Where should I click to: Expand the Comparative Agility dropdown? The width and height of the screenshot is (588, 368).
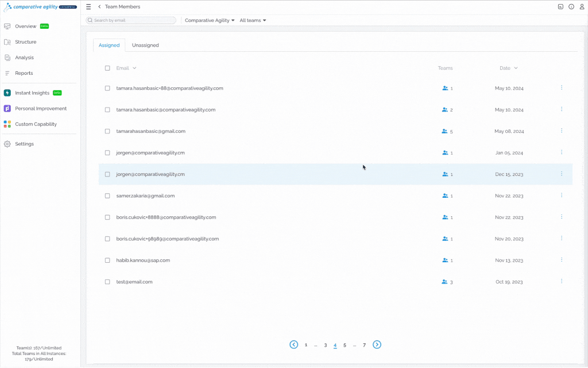pos(210,20)
